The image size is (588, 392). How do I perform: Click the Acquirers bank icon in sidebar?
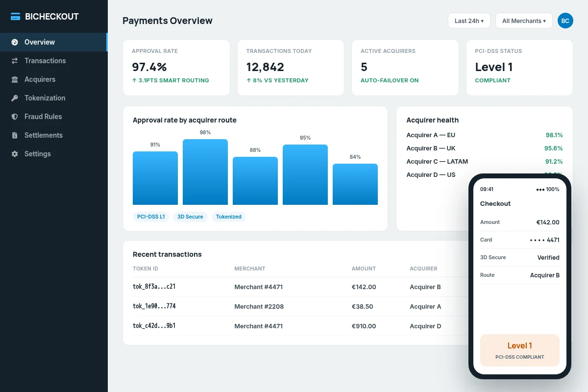[x=15, y=79]
